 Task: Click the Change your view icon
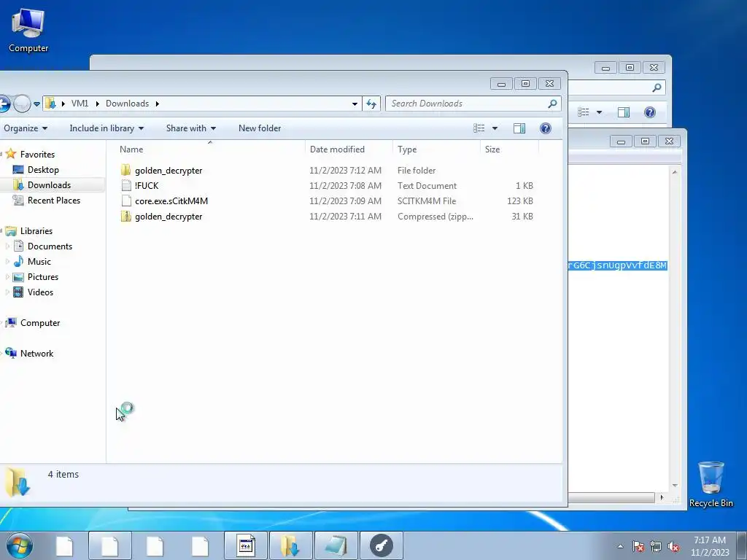(479, 128)
